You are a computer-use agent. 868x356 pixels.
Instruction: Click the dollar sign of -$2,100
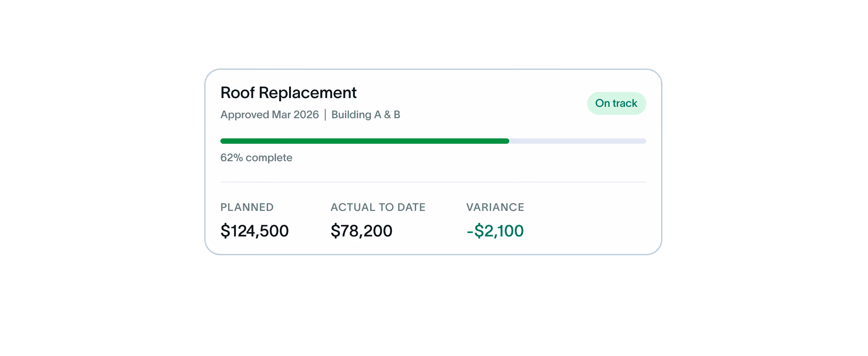click(479, 231)
